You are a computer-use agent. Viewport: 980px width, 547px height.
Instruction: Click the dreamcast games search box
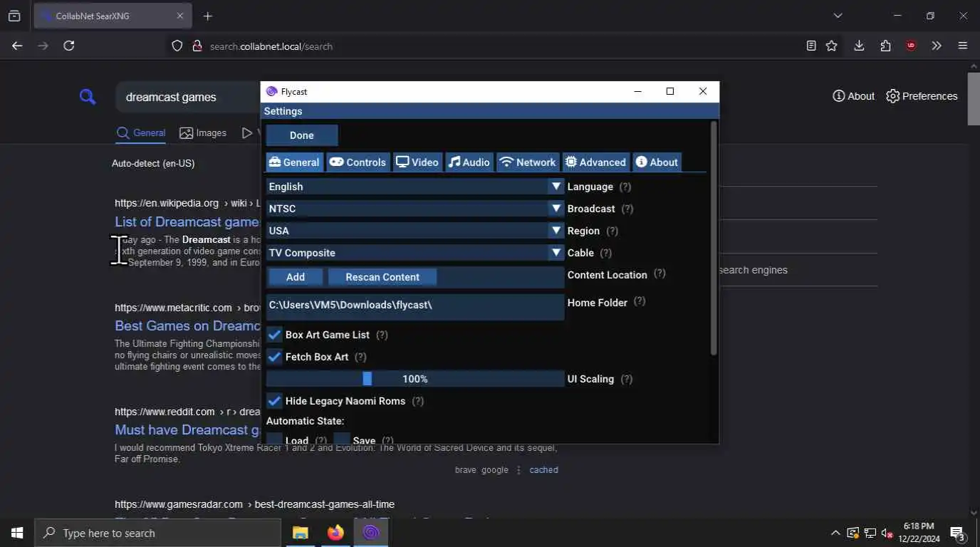(x=189, y=97)
